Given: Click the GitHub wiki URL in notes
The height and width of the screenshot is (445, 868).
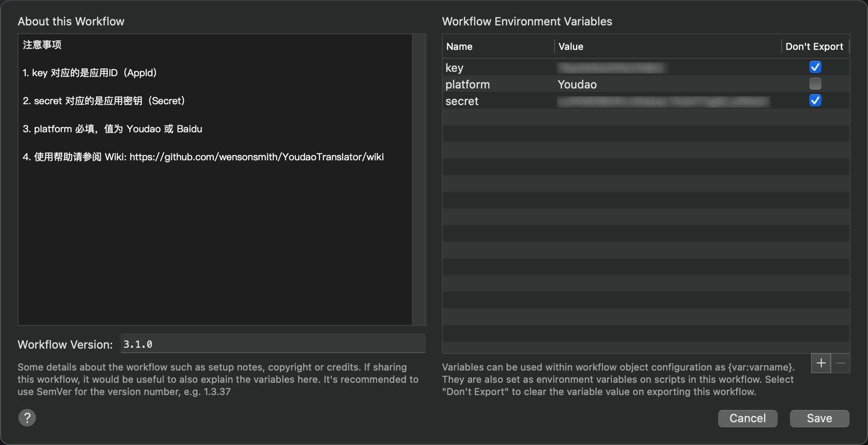Looking at the screenshot, I should [x=256, y=157].
